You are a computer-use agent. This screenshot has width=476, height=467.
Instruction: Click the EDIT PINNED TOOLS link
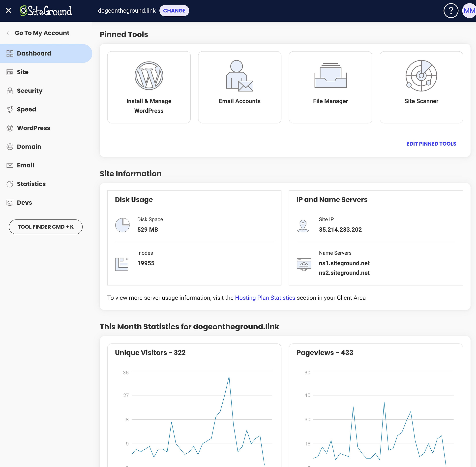point(431,144)
